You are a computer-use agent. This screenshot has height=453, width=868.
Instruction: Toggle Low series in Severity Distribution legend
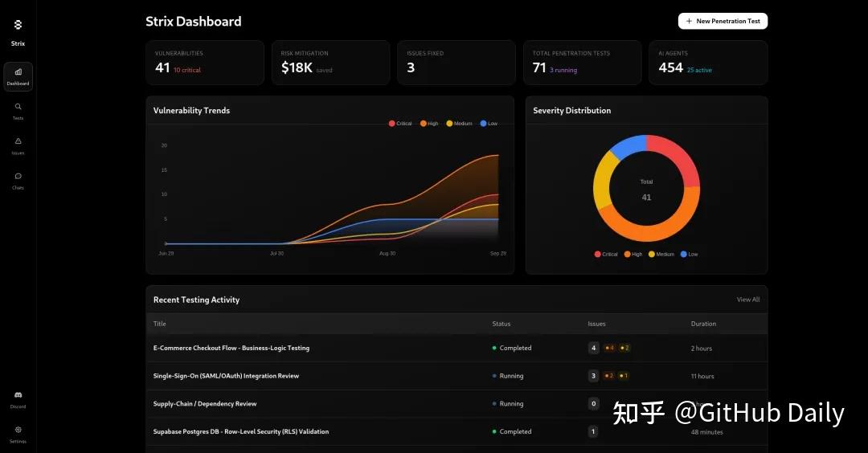(689, 254)
